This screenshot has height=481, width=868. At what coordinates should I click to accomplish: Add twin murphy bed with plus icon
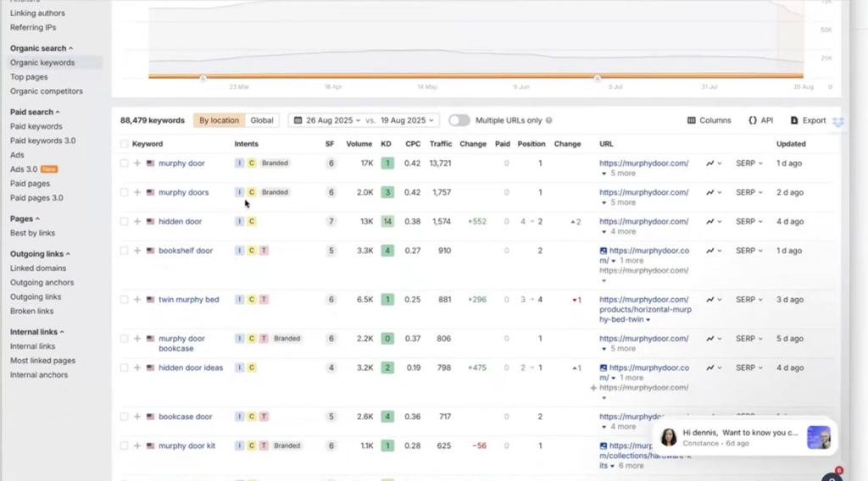[x=137, y=300]
